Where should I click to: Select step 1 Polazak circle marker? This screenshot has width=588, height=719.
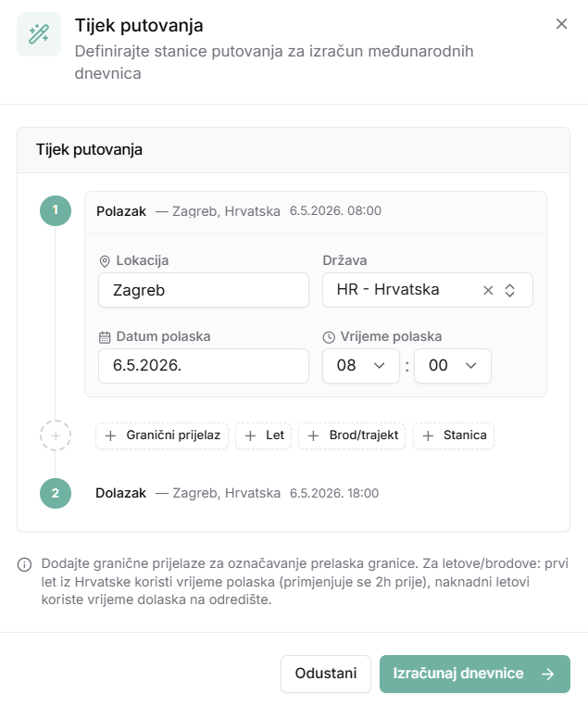pyautogui.click(x=56, y=210)
